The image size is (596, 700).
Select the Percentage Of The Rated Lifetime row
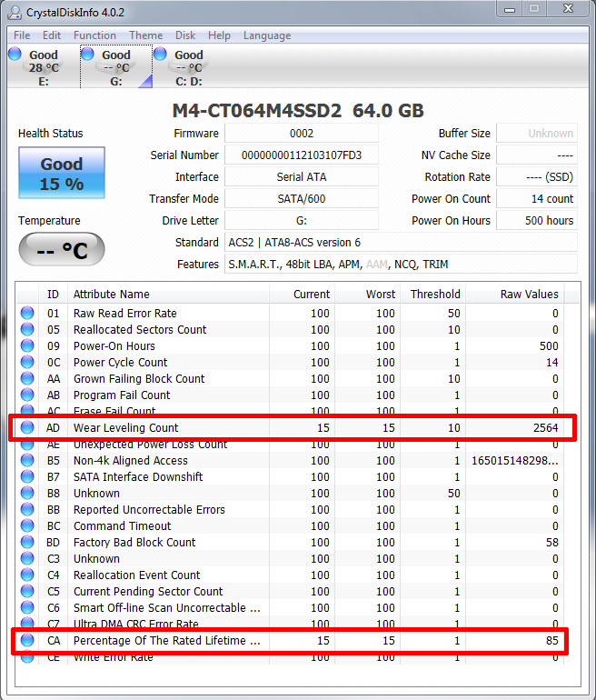pos(290,641)
